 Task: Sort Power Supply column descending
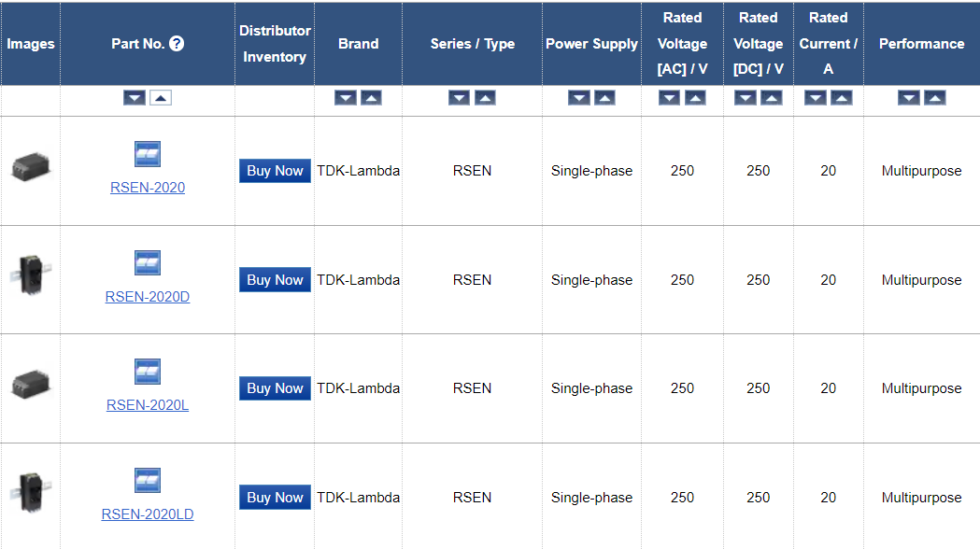click(579, 98)
